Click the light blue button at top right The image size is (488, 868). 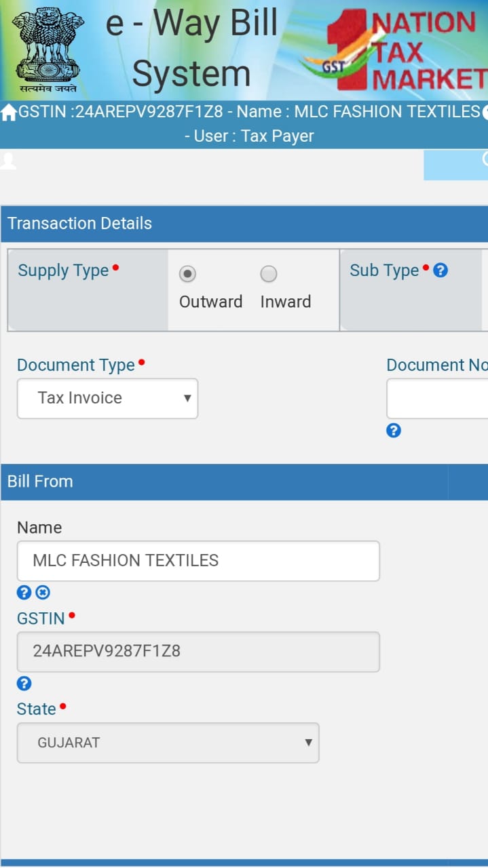(456, 165)
